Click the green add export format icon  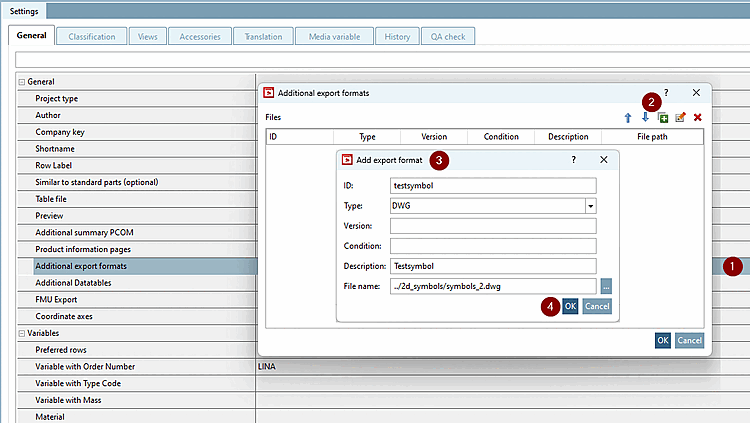(663, 118)
